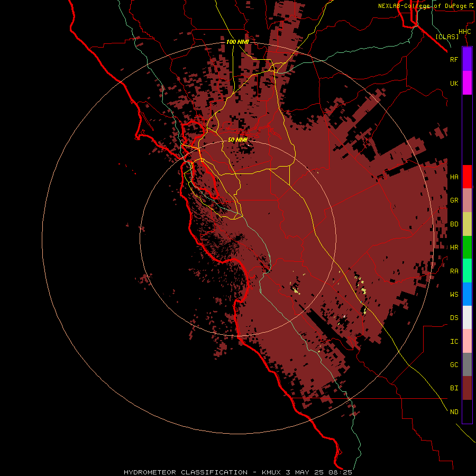
Task: Click the RF purple legend swatch
Action: pyautogui.click(x=467, y=59)
